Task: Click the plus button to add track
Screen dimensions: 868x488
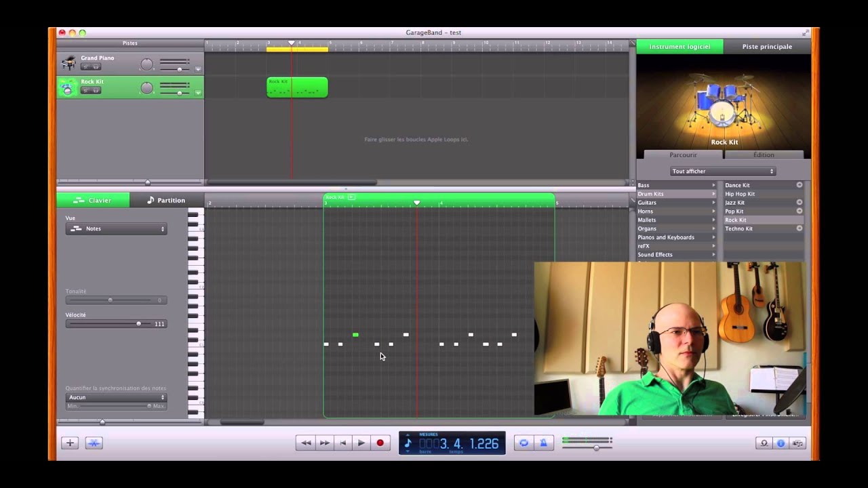Action: coord(70,443)
